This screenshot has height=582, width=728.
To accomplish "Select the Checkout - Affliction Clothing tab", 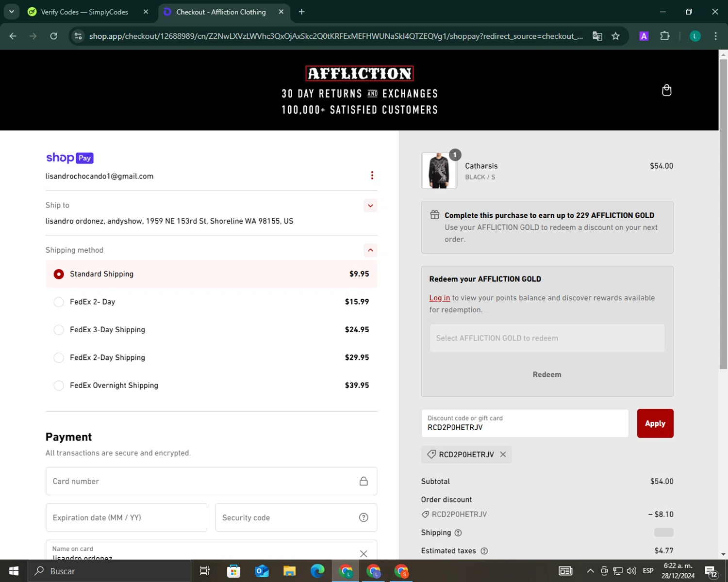I will 224,12.
